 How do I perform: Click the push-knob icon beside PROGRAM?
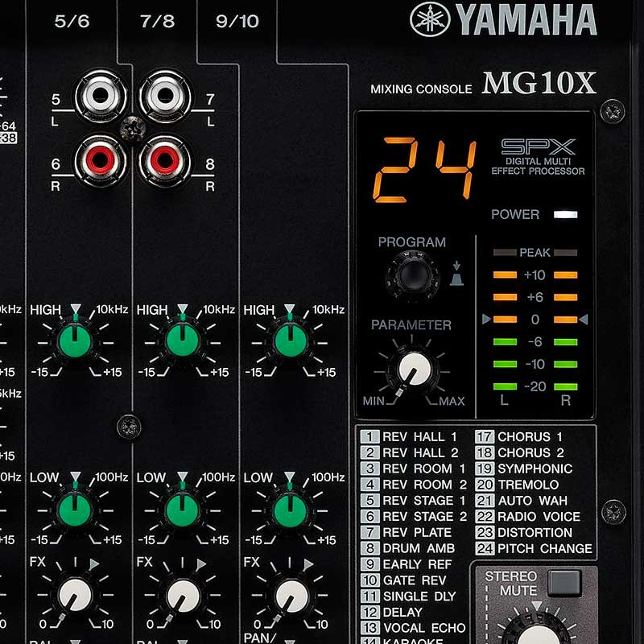point(456,273)
